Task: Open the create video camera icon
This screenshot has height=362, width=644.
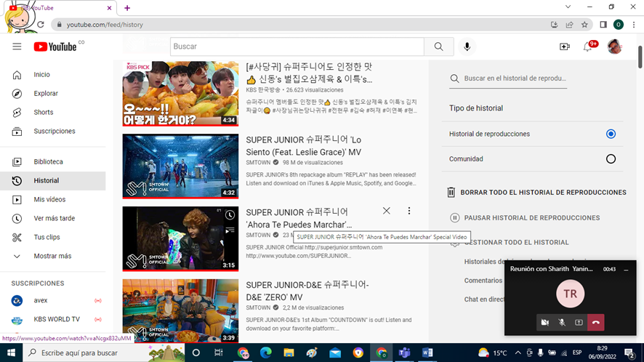Action: [565, 47]
